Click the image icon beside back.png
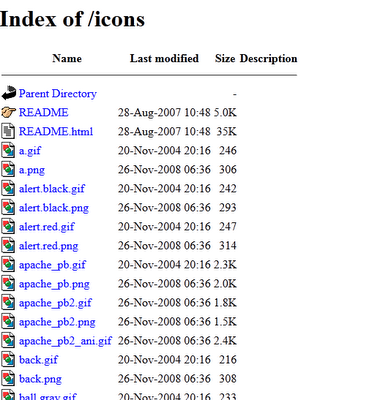Viewport: 380px width, 400px height. tap(8, 378)
